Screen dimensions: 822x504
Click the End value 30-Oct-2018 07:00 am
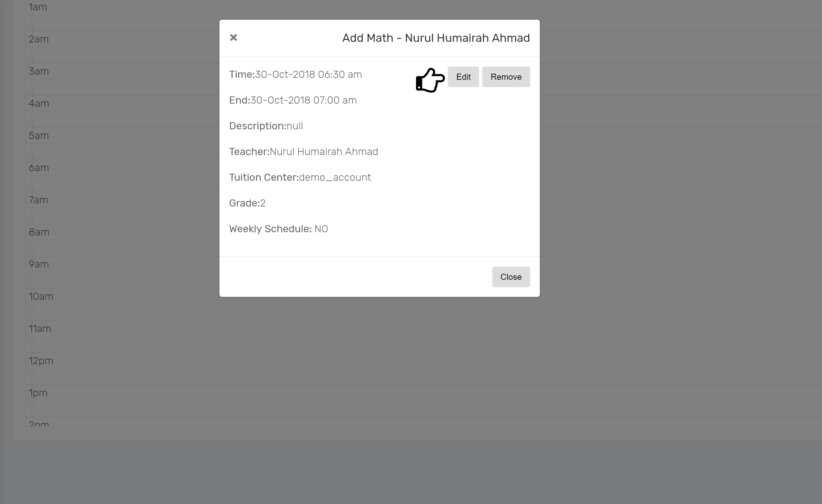point(303,100)
